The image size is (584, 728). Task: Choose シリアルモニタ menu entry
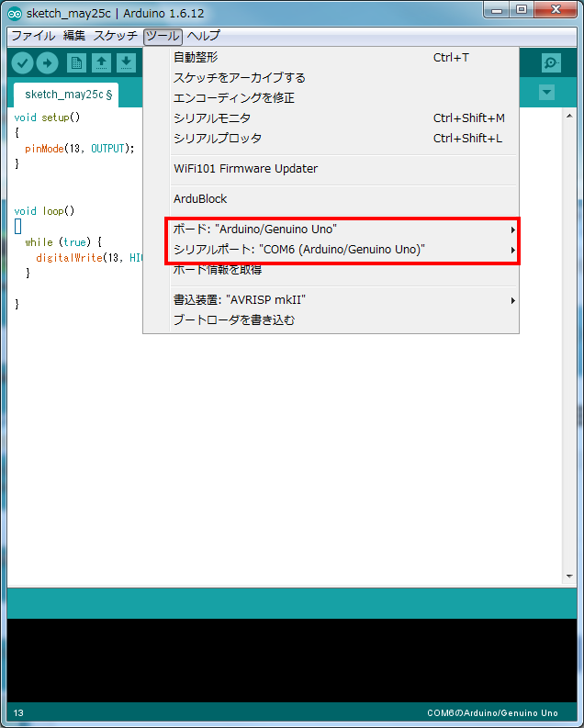click(212, 118)
